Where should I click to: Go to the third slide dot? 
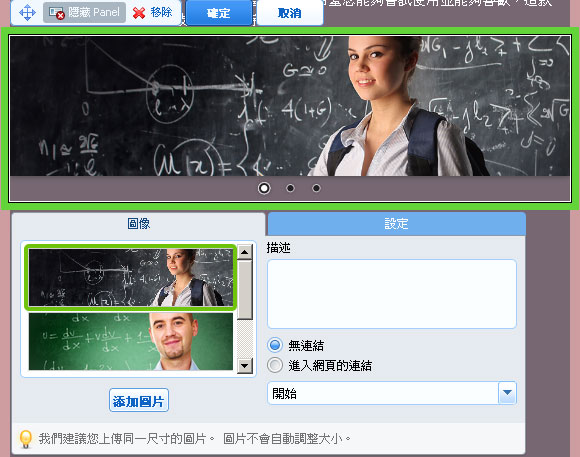click(316, 188)
